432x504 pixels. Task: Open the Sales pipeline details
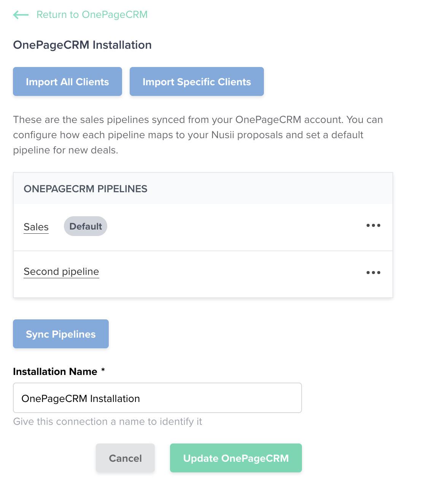coord(36,227)
